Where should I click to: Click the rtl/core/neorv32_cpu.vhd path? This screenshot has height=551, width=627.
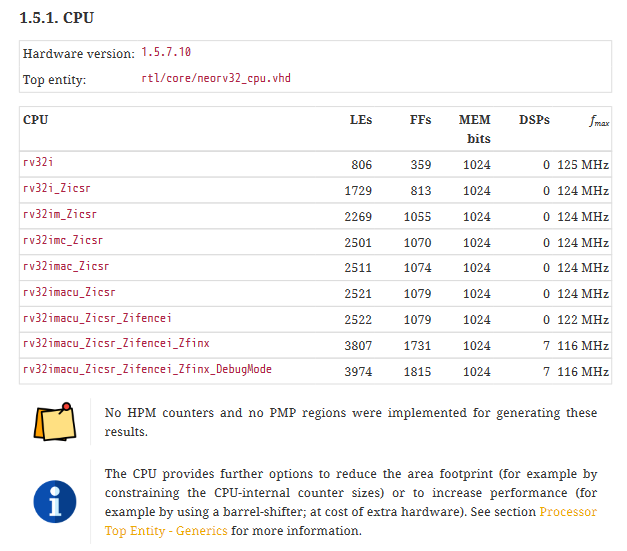coord(216,79)
